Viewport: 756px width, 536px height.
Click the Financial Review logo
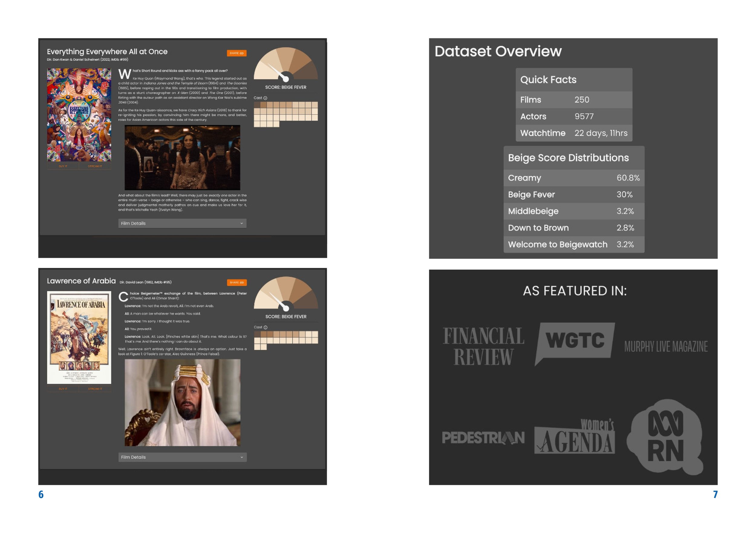tap(483, 346)
